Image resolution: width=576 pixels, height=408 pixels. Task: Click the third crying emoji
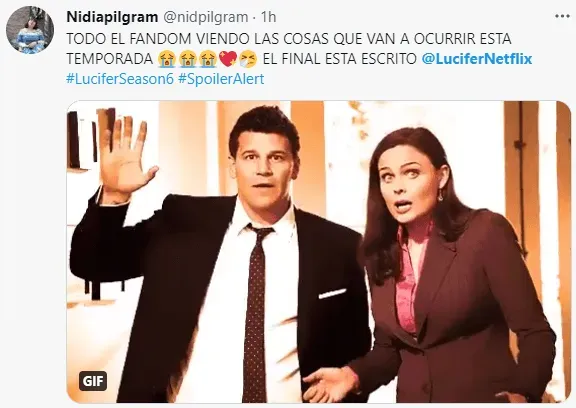(208, 59)
